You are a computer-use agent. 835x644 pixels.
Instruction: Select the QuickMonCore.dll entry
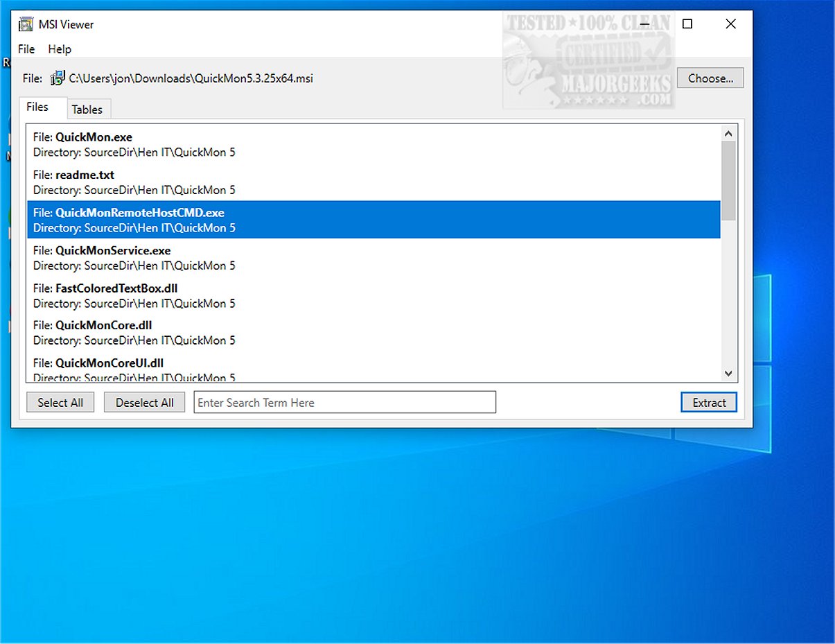point(374,333)
